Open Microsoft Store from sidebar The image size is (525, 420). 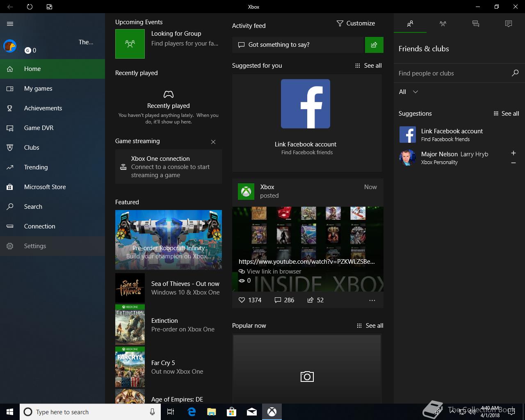point(52,187)
